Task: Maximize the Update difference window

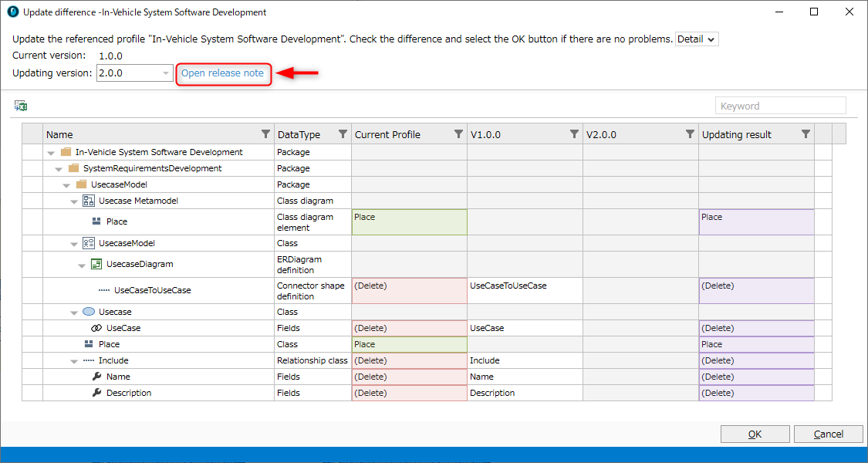Action: (x=814, y=12)
